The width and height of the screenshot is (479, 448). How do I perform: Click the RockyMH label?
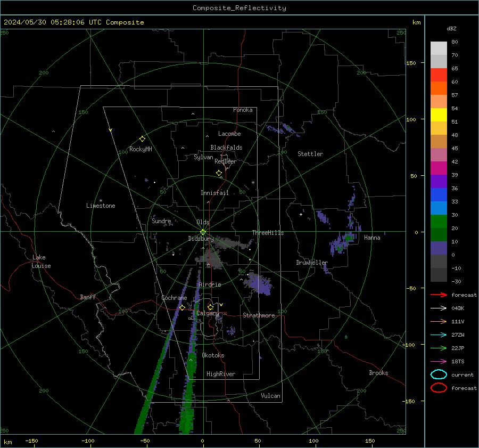141,149
